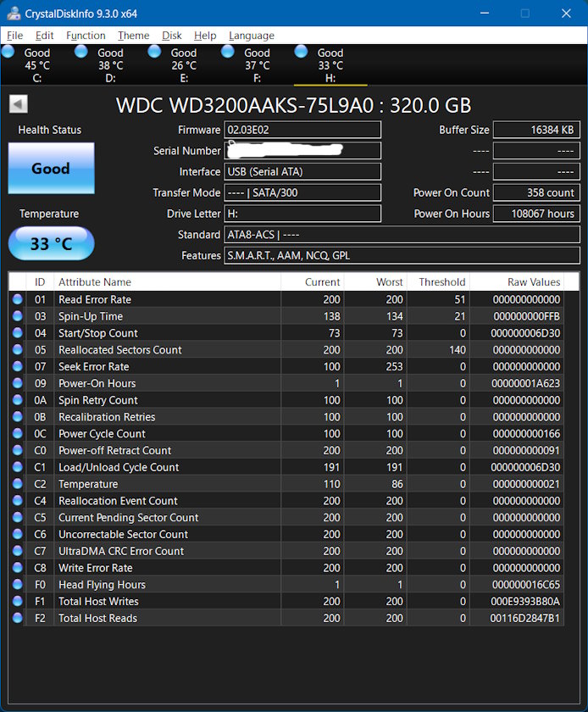
Task: Click the status dot for Start/Stop Count
Action: click(17, 333)
